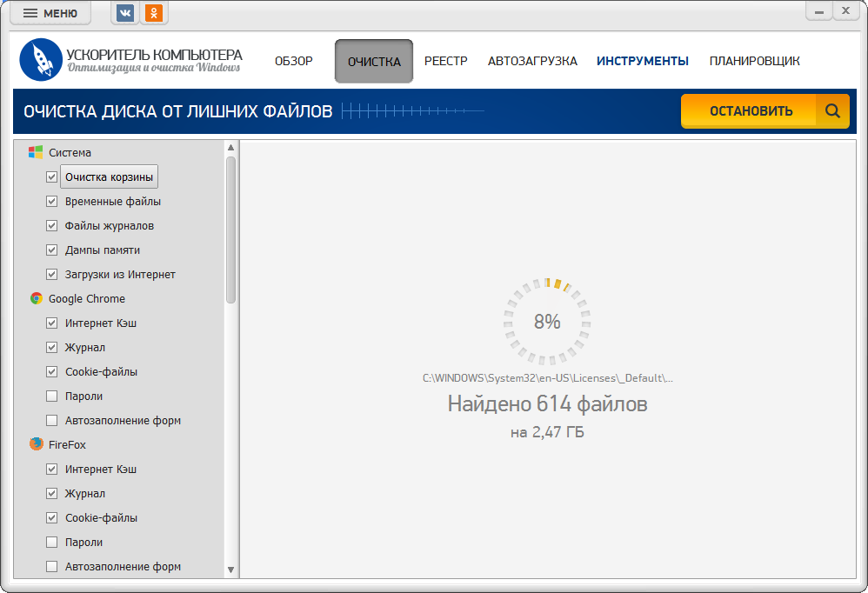Click the Odnoklassniki social icon
The height and width of the screenshot is (593, 868).
(x=154, y=13)
